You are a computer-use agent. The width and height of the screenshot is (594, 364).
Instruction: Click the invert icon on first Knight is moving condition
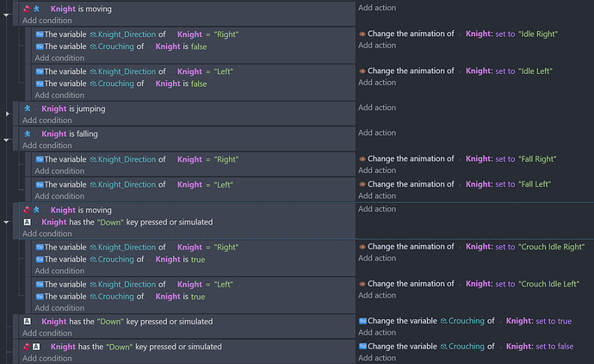point(27,9)
